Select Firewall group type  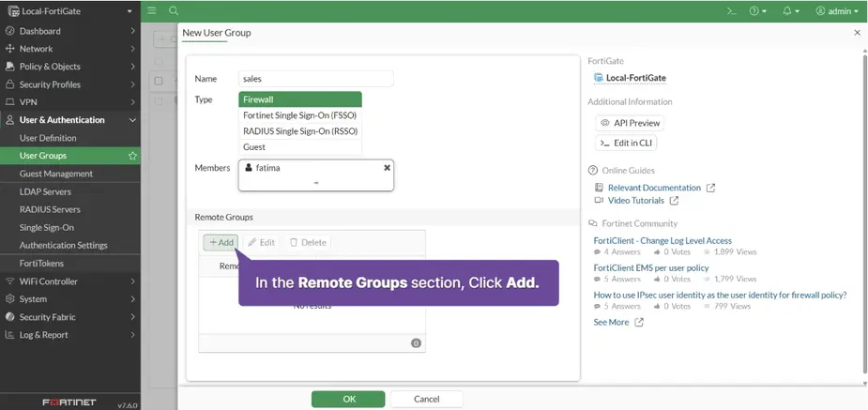click(300, 99)
